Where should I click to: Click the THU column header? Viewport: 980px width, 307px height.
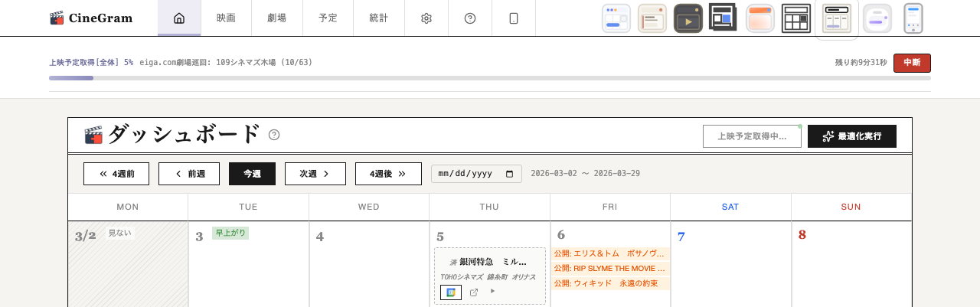pyautogui.click(x=489, y=207)
